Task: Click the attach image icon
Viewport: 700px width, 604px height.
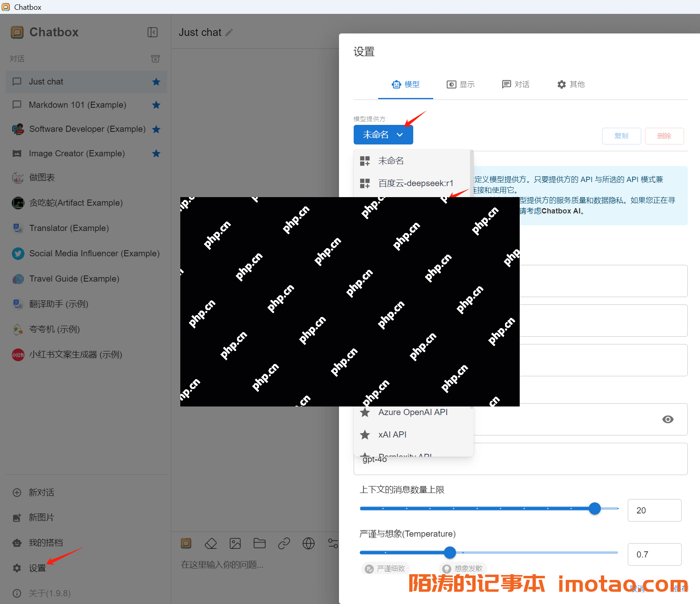Action: [235, 543]
